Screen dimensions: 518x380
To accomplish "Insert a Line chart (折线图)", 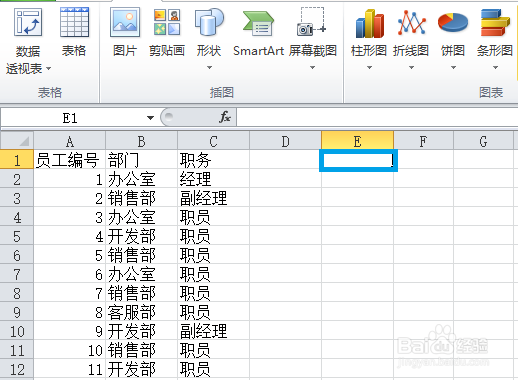I will [x=411, y=38].
